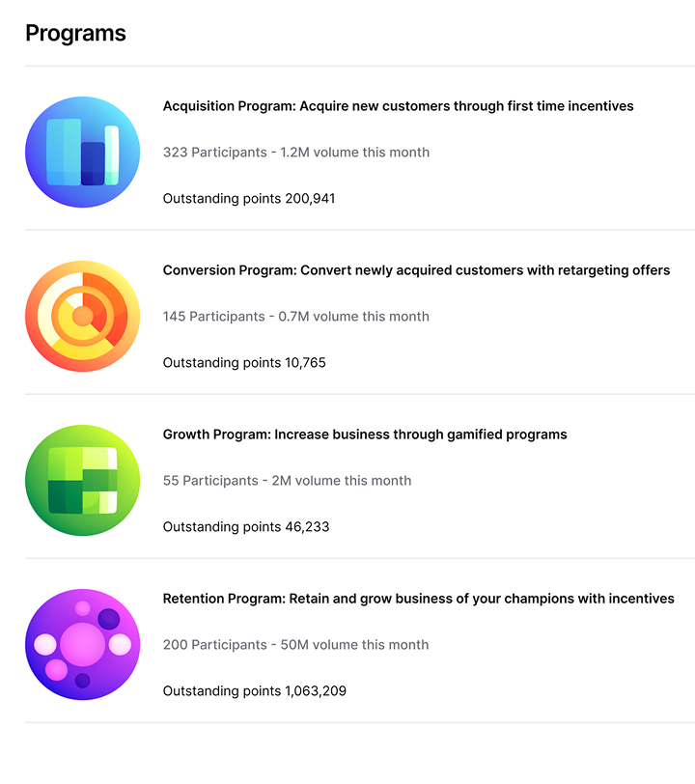Click the purple Retention Program bubbles icon

(82, 644)
